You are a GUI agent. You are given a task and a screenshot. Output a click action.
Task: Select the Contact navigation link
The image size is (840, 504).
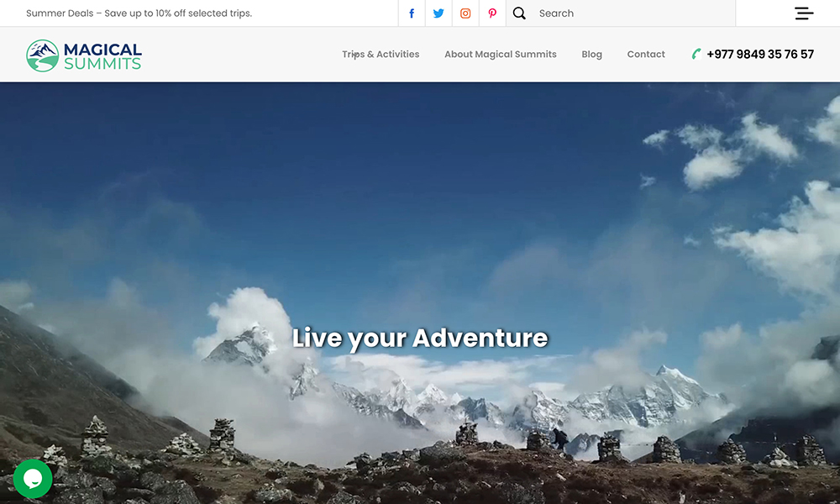coord(646,55)
